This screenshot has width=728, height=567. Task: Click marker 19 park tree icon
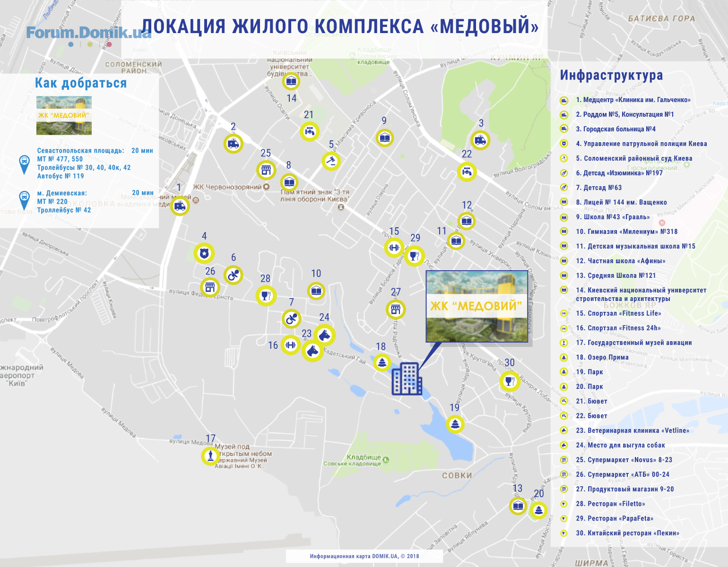pos(455,424)
